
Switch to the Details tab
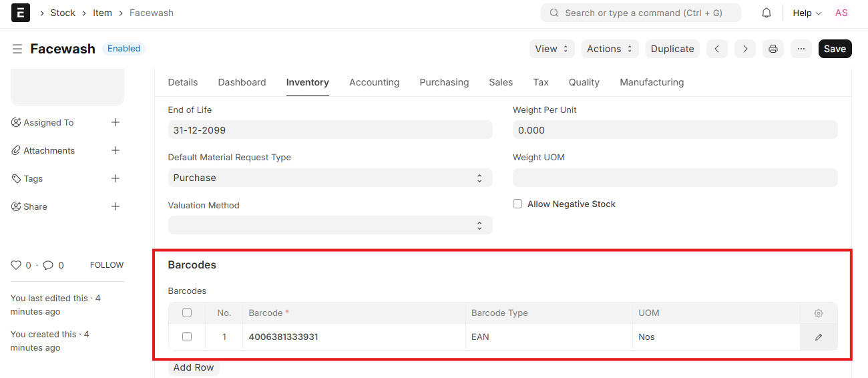[x=183, y=82]
